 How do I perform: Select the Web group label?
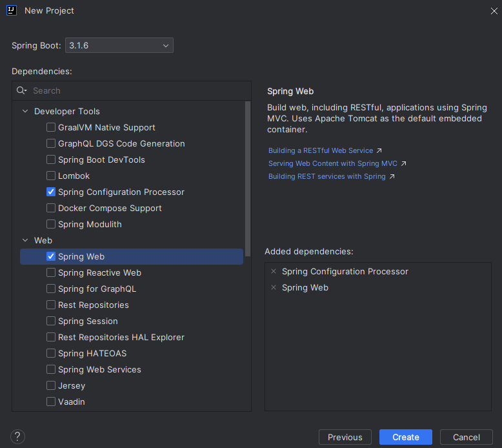[43, 240]
